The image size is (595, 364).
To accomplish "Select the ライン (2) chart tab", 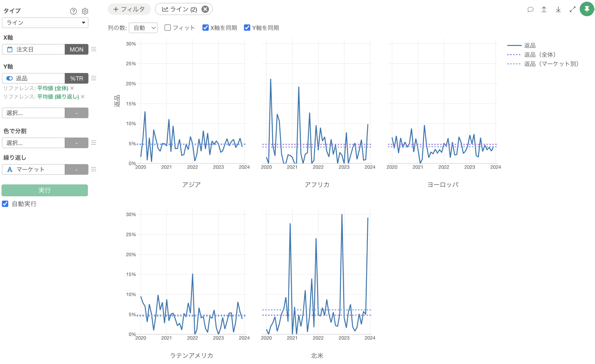I will click(179, 9).
